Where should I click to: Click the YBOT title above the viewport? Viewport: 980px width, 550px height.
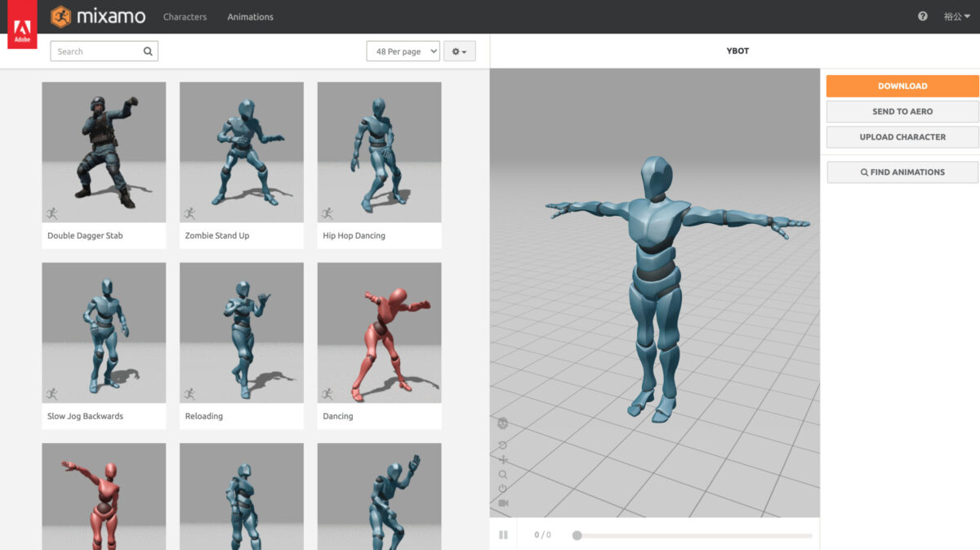pos(737,51)
